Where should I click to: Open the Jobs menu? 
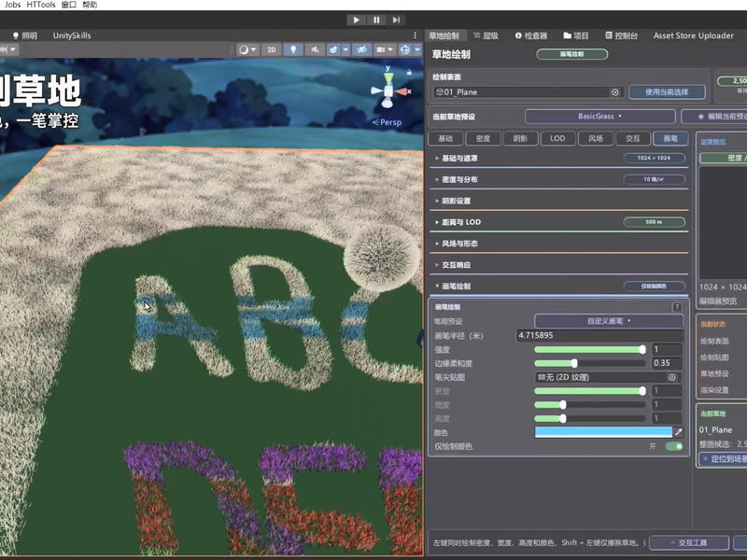click(x=12, y=5)
